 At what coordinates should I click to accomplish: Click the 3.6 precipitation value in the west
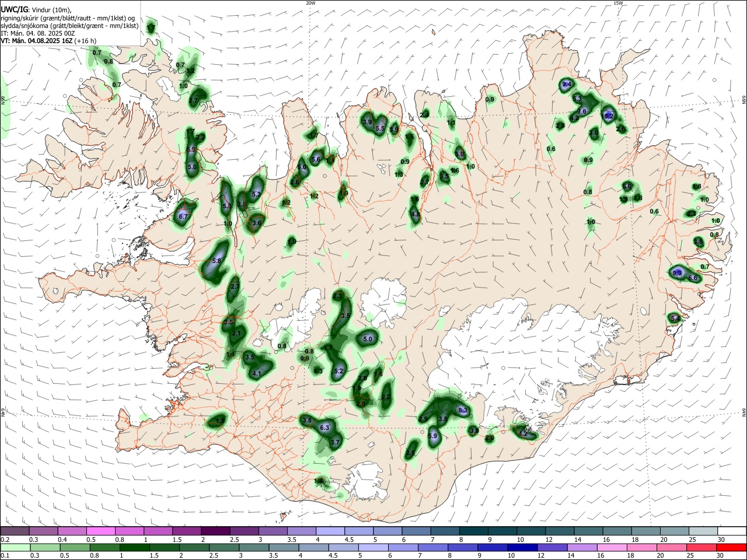(x=256, y=223)
